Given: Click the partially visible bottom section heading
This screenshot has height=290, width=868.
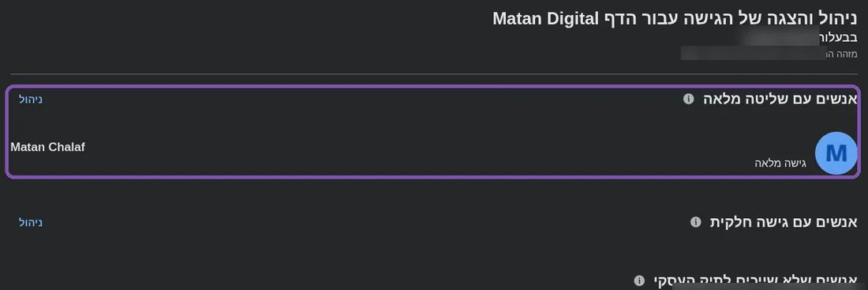Looking at the screenshot, I should point(756,281).
